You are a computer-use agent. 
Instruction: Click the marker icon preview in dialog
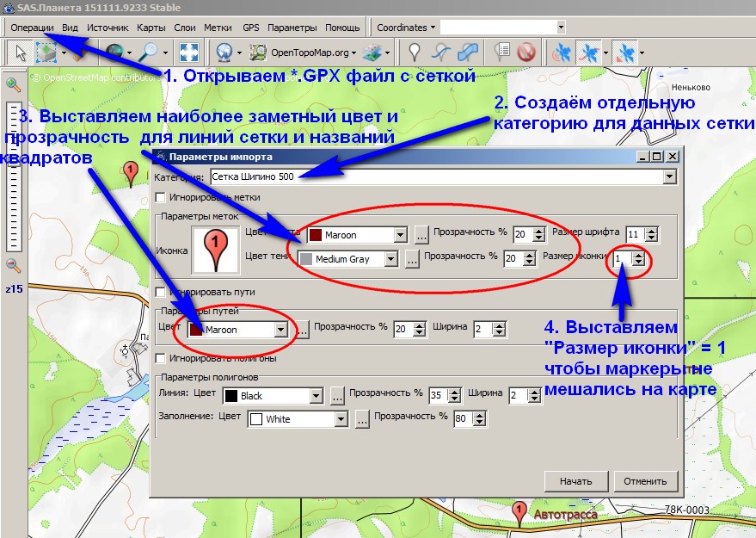(x=216, y=250)
